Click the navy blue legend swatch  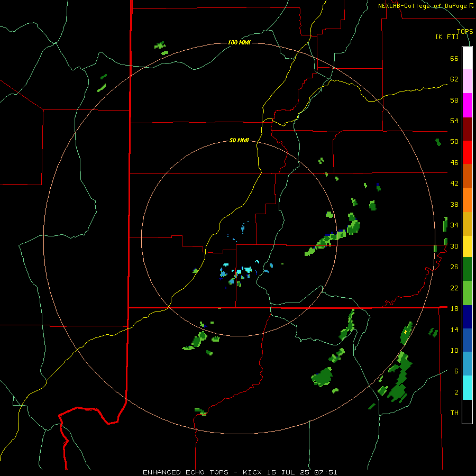(467, 317)
